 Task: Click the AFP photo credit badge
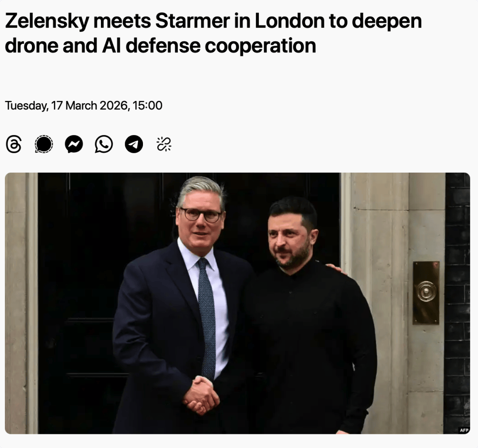pyautogui.click(x=464, y=430)
